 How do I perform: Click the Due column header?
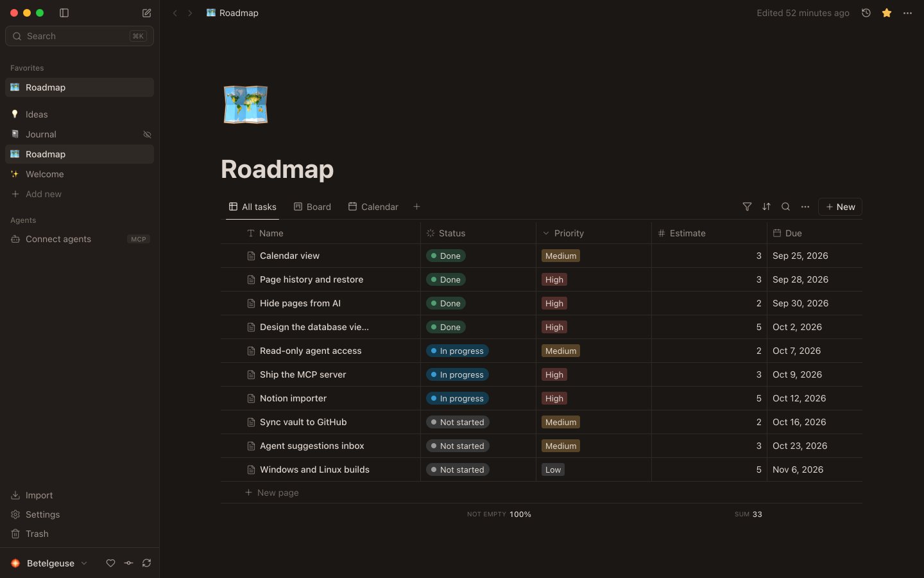click(815, 233)
